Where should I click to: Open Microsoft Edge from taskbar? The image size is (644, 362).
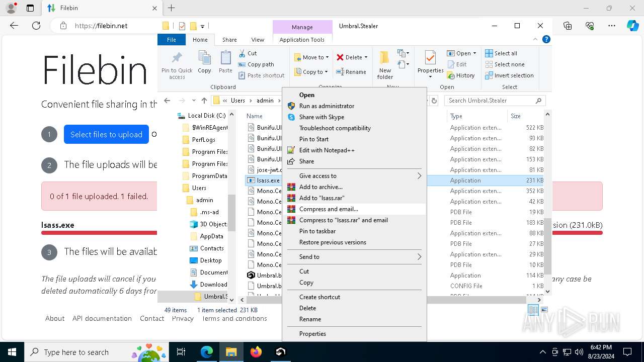point(207,352)
